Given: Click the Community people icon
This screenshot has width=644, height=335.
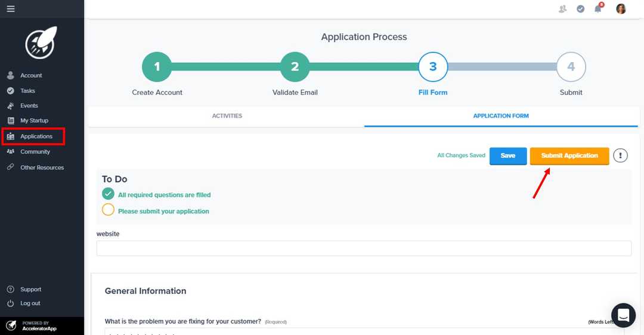Looking at the screenshot, I should point(11,152).
